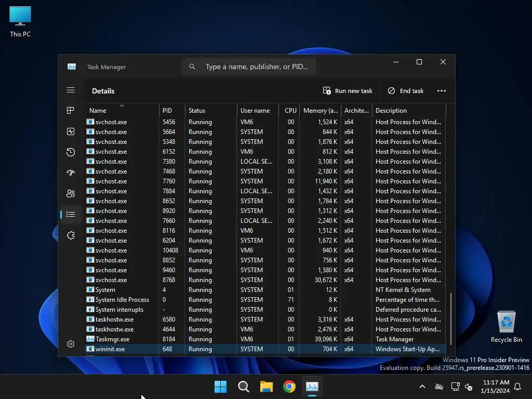The image size is (532, 399).
Task: Select svchost.exe row with PID 5456
Action: [265, 122]
